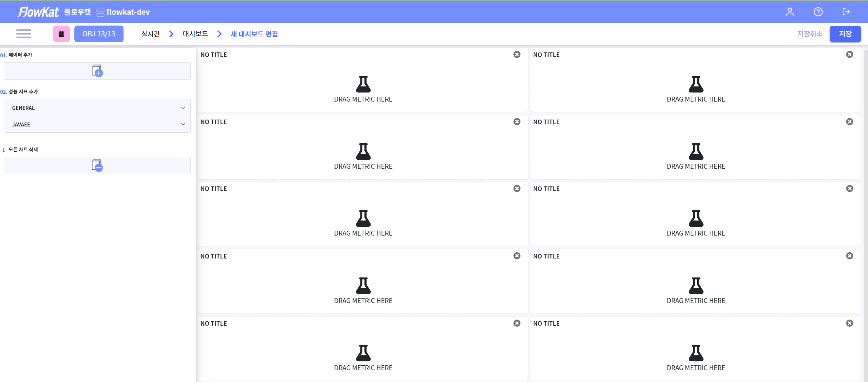The width and height of the screenshot is (868, 382).
Task: Click the logout icon in header
Action: (846, 12)
